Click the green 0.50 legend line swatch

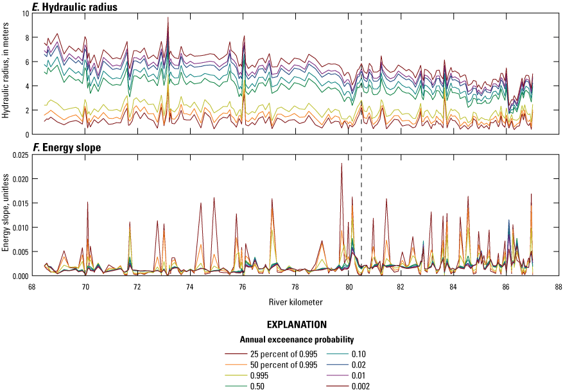(x=237, y=386)
